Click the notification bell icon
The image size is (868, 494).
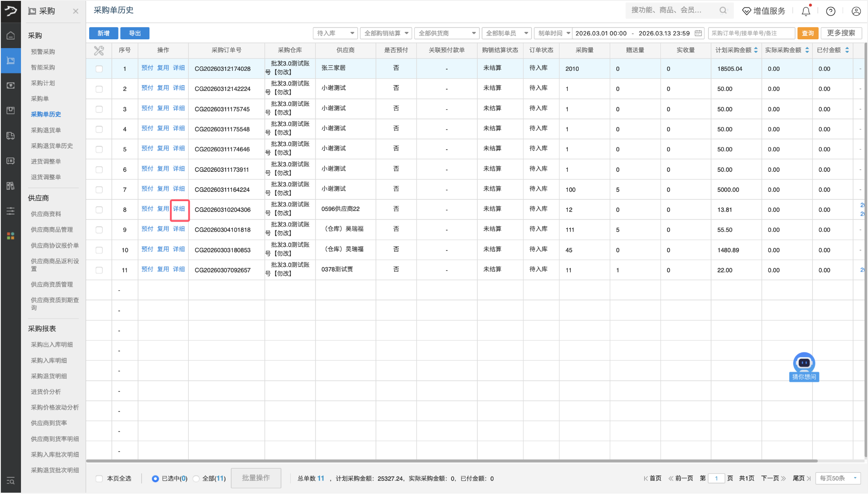806,11
